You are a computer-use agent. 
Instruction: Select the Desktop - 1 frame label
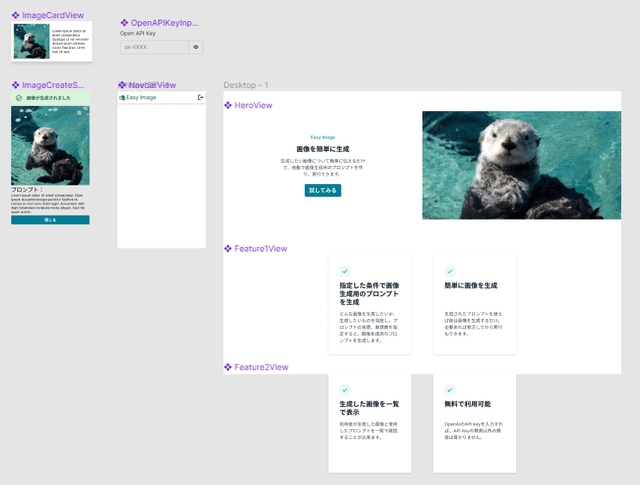(246, 85)
